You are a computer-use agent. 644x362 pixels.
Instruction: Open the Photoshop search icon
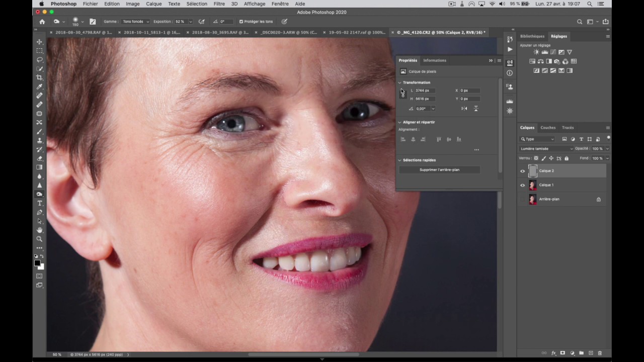point(580,22)
